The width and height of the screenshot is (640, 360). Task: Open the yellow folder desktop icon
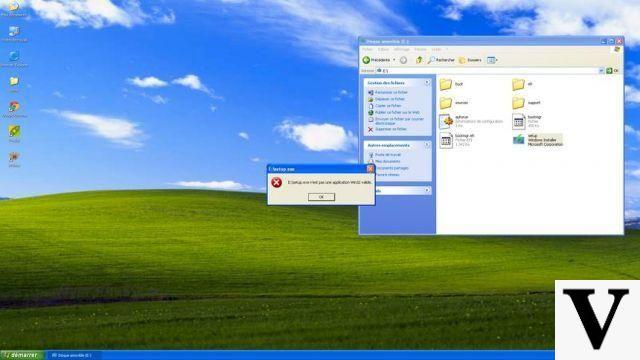click(14, 84)
